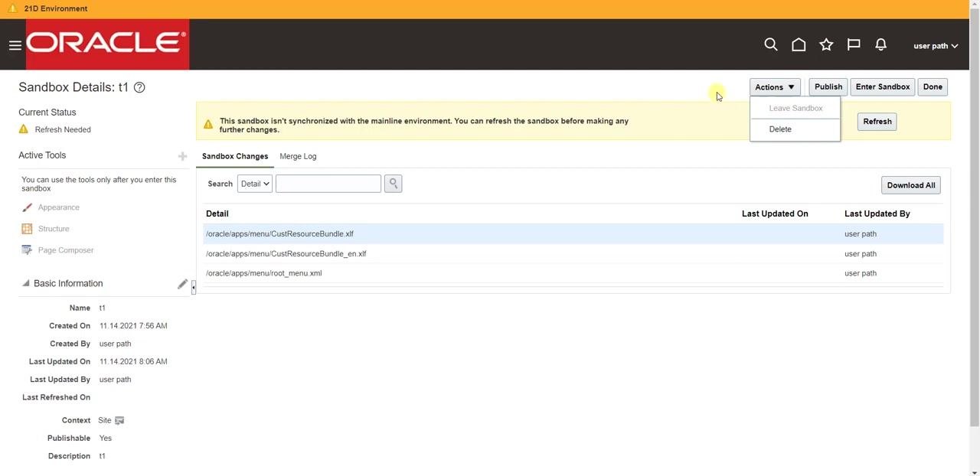Click the Publish button
The height and width of the screenshot is (476, 980).
pos(828,87)
